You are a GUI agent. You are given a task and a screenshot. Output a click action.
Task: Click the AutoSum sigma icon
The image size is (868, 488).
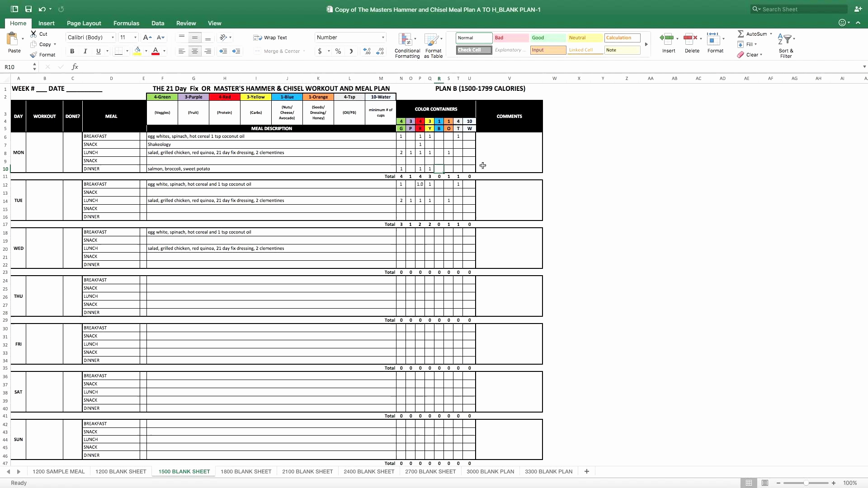coord(741,34)
